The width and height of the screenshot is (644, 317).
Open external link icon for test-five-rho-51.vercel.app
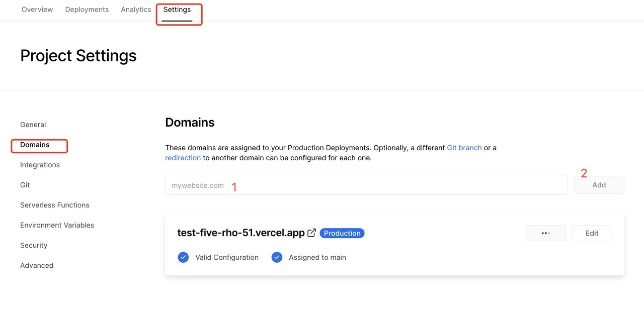coord(312,233)
